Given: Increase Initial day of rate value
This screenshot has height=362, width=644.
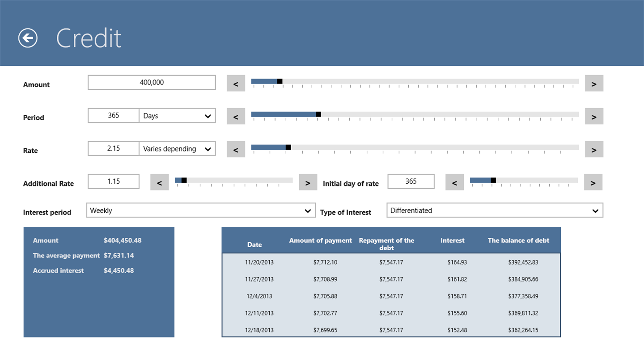Looking at the screenshot, I should [593, 182].
